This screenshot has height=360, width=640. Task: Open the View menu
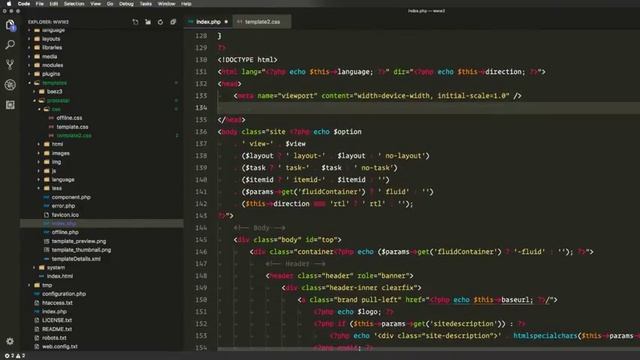coord(96,4)
